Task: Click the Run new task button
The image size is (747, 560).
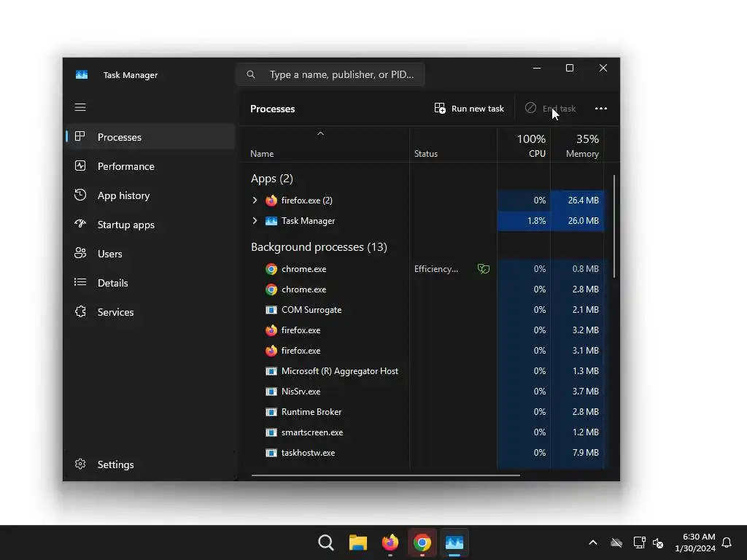Action: pos(469,109)
